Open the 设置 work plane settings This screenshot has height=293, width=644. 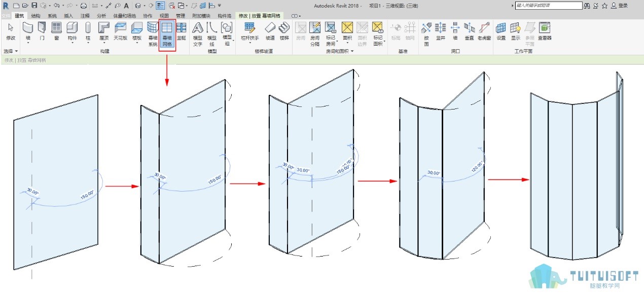(x=501, y=32)
